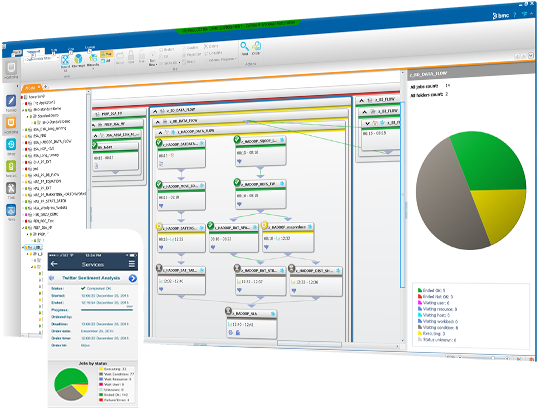
Task: Toggle the highlighted Flow view button
Action: pyautogui.click(x=107, y=54)
